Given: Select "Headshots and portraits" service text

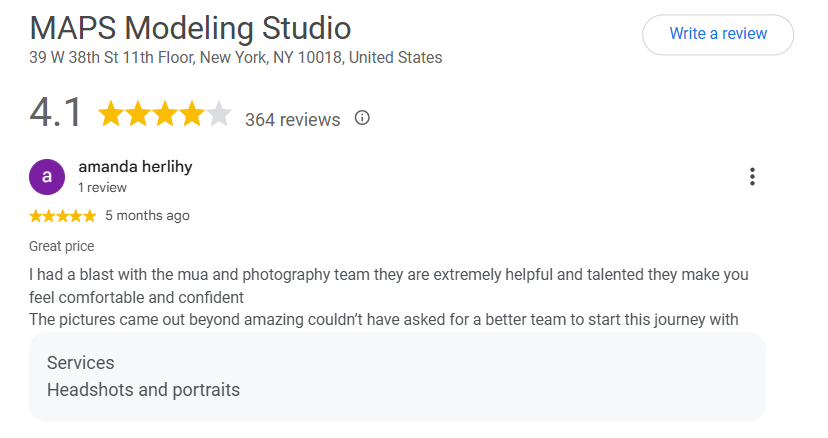Looking at the screenshot, I should [x=143, y=390].
